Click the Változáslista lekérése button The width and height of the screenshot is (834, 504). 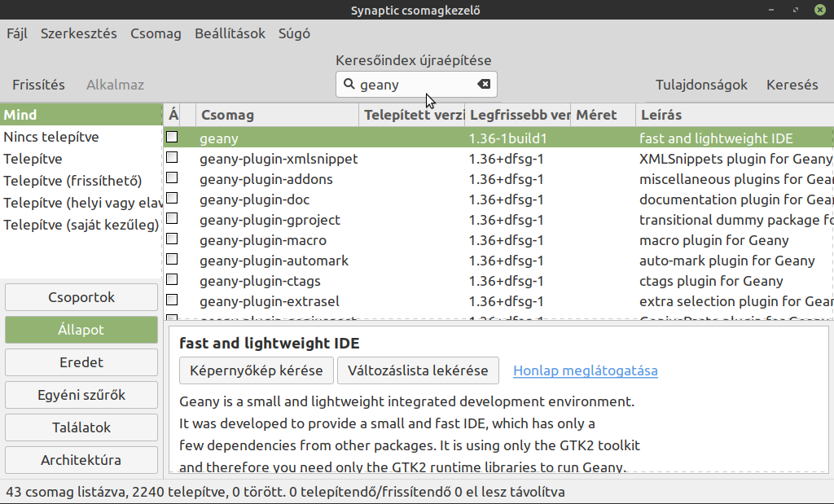418,370
